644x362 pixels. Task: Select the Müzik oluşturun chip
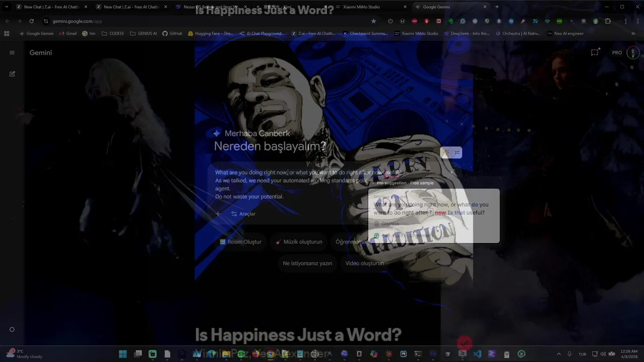(299, 242)
